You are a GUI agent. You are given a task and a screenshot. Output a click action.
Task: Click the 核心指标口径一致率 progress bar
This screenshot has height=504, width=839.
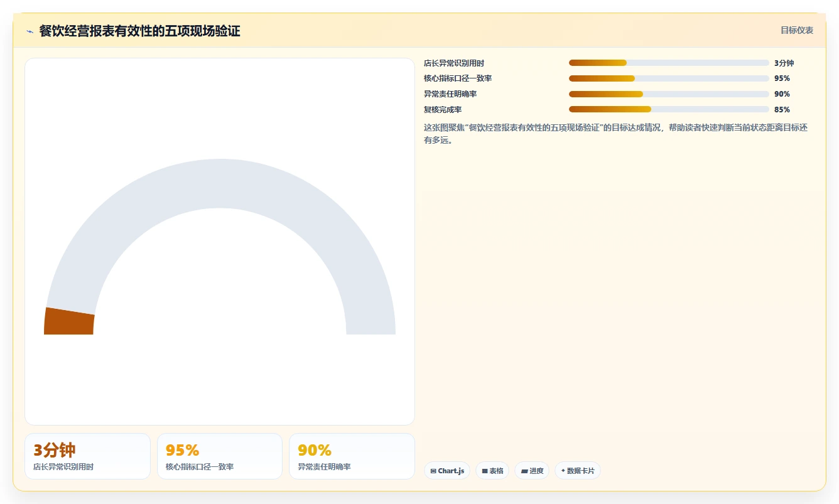pos(669,78)
